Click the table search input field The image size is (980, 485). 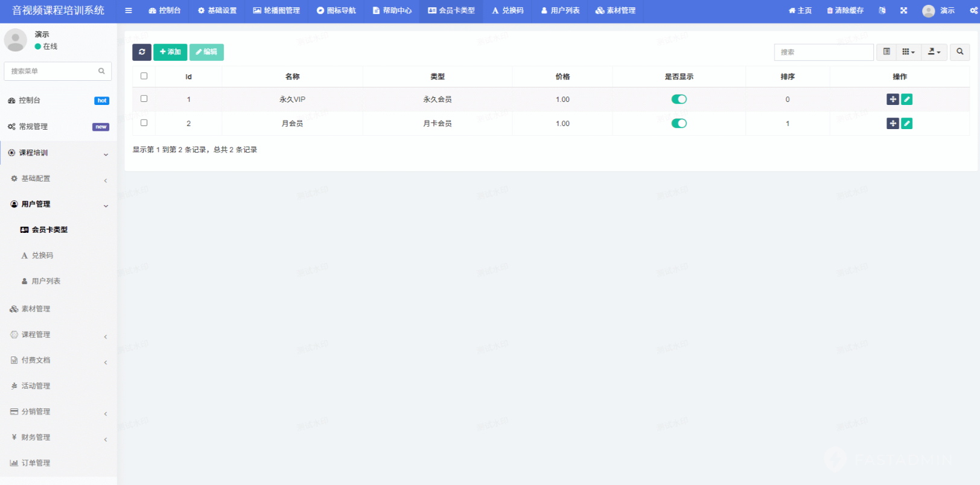point(823,52)
